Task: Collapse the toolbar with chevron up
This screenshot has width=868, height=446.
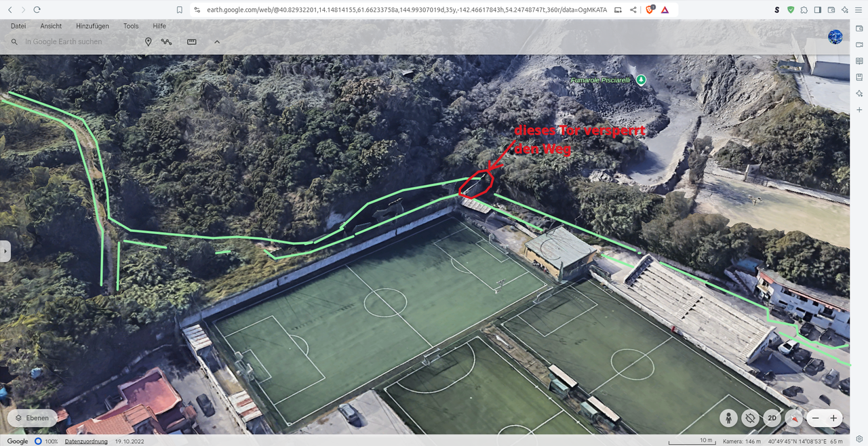Action: click(217, 42)
